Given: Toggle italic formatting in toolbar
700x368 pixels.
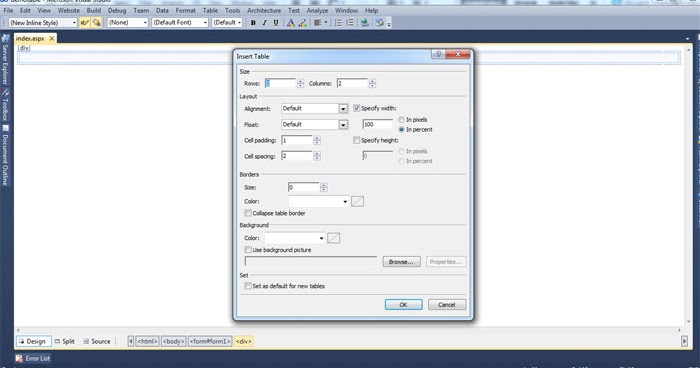Looking at the screenshot, I should tap(264, 22).
